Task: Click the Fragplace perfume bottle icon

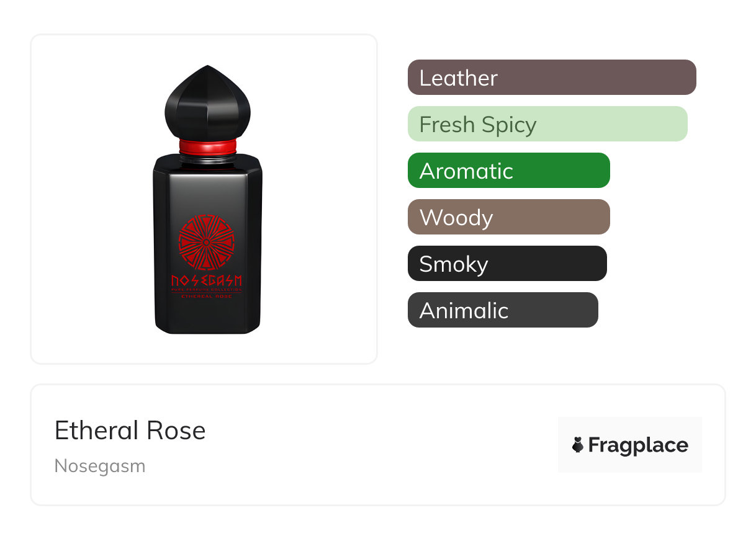Action: click(578, 445)
